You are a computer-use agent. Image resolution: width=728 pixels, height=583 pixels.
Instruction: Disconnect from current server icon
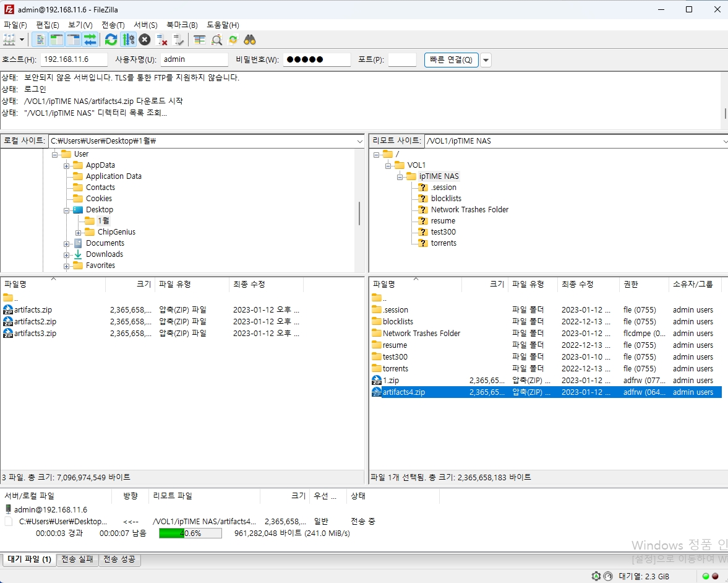click(x=161, y=40)
